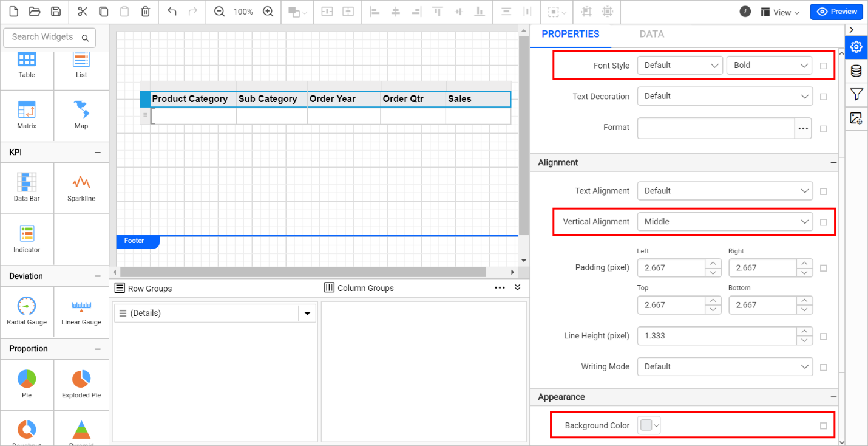
Task: Click the Preview button
Action: coord(836,11)
